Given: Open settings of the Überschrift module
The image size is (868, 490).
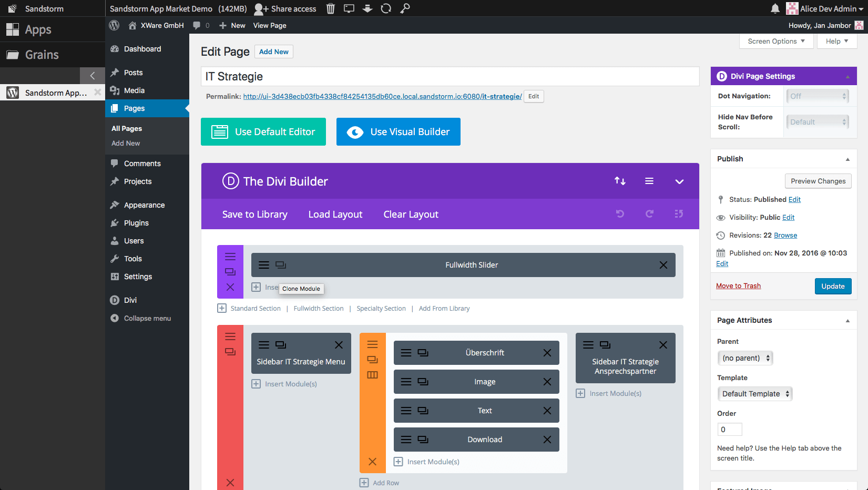Looking at the screenshot, I should [x=406, y=353].
